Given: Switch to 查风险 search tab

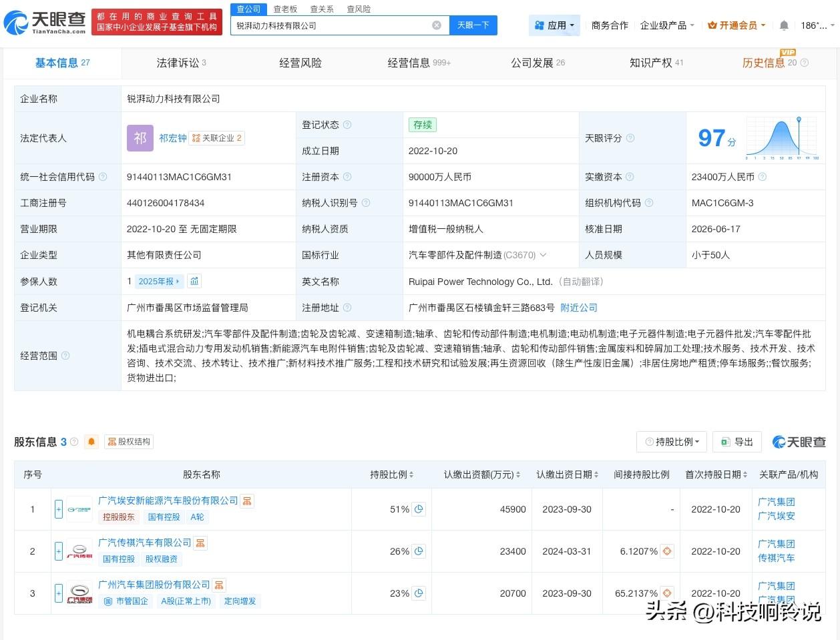Looking at the screenshot, I should coord(359,9).
